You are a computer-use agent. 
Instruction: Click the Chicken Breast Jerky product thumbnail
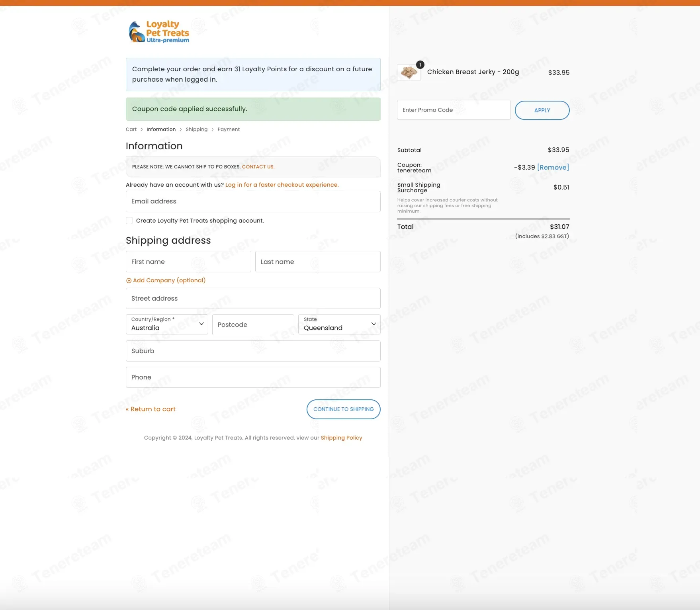[x=409, y=72]
